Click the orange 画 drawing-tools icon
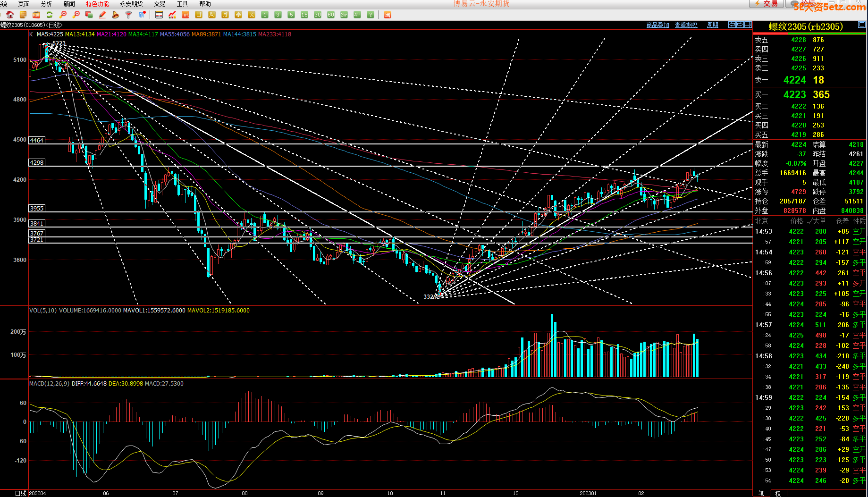Image resolution: width=868 pixels, height=497 pixels. click(388, 15)
